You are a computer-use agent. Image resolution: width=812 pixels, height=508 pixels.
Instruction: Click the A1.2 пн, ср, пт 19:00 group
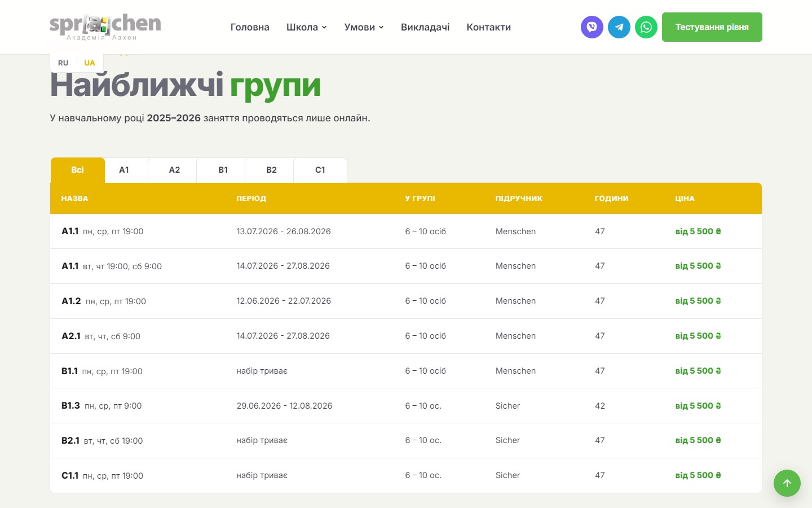click(x=104, y=301)
